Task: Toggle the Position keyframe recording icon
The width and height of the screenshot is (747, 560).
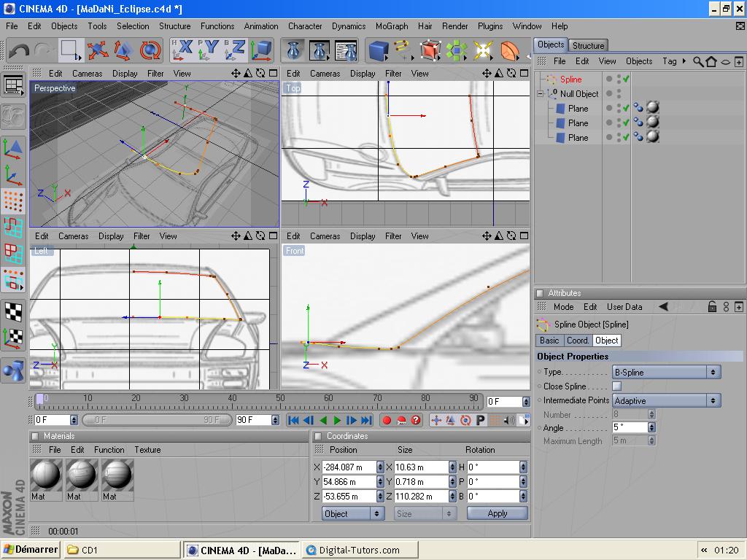Action: pos(436,420)
